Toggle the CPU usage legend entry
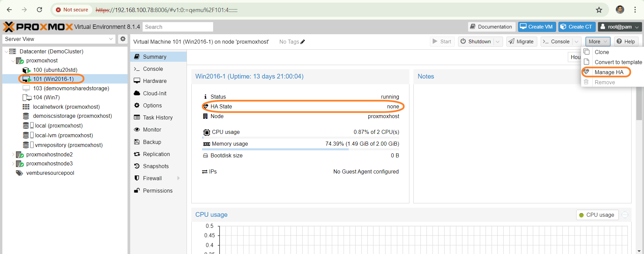 [x=597, y=215]
